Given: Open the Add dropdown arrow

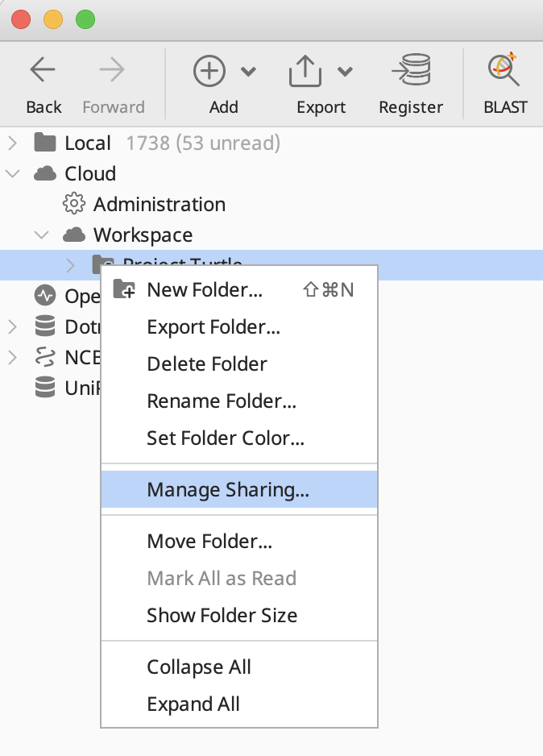Looking at the screenshot, I should click(248, 72).
